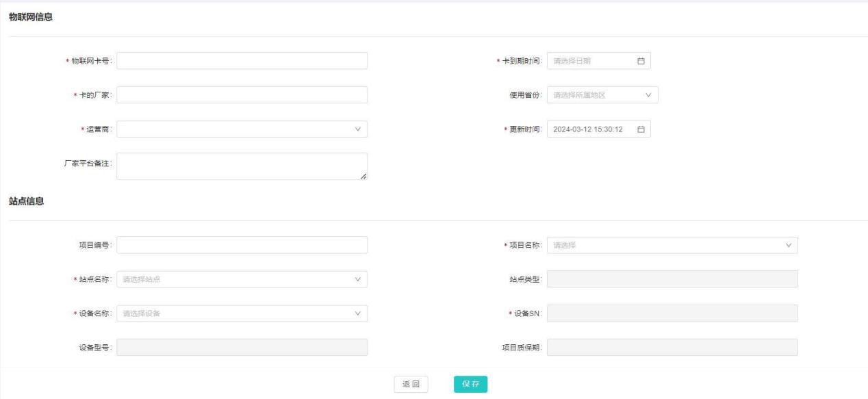Click the 项目质保期 read-only field
This screenshot has width=868, height=399.
click(x=672, y=348)
